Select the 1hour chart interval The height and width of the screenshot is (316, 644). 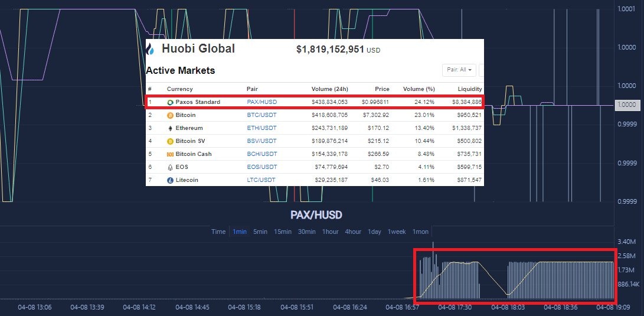(x=330, y=232)
